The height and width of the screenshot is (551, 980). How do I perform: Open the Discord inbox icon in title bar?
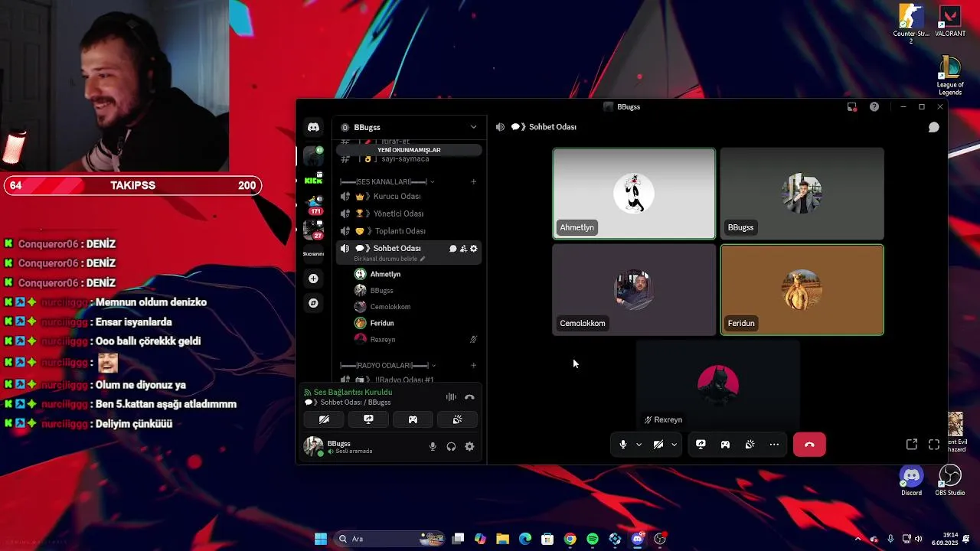[x=852, y=107]
